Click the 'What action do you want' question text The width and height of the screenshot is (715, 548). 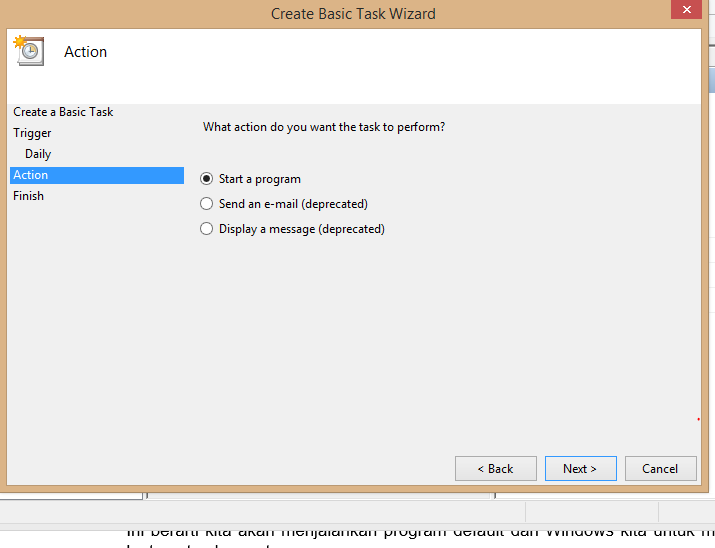(x=324, y=127)
